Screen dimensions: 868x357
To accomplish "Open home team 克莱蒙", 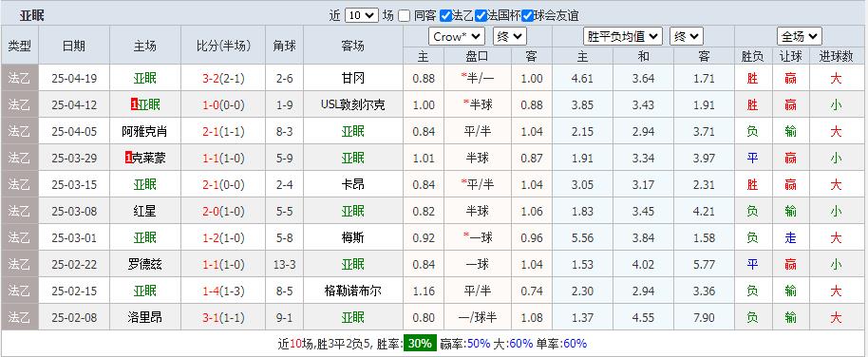I will pyautogui.click(x=148, y=159).
